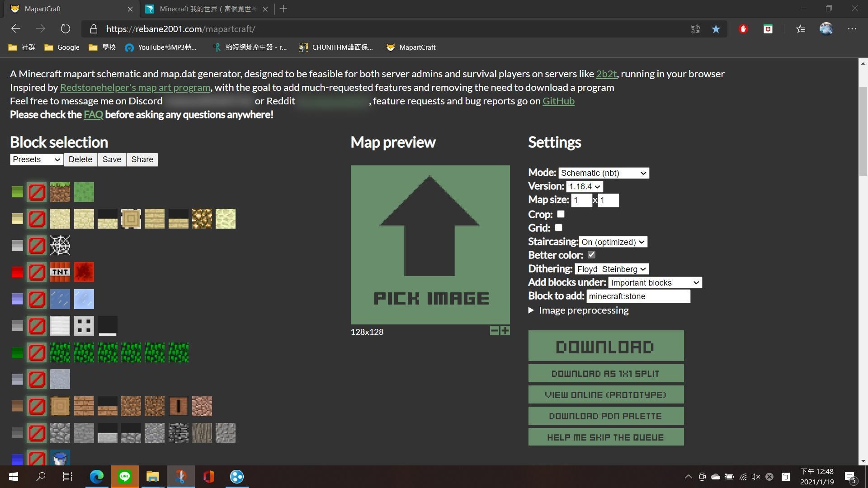Enable the Grid checkbox

558,228
